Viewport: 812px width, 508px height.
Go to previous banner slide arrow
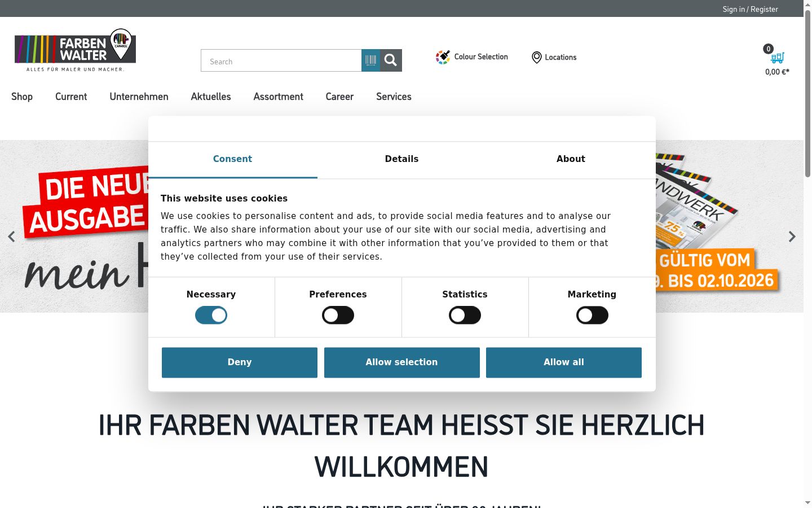(11, 237)
